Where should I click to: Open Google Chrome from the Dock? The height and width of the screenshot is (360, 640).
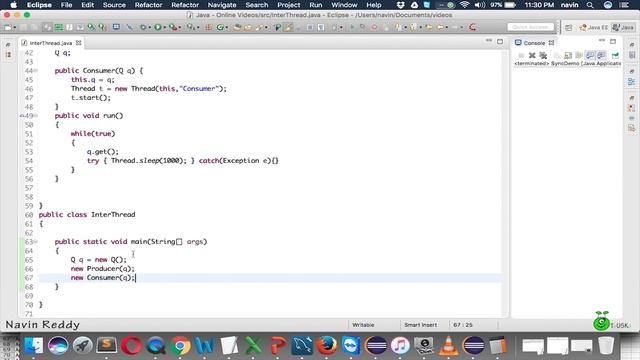tap(180, 346)
